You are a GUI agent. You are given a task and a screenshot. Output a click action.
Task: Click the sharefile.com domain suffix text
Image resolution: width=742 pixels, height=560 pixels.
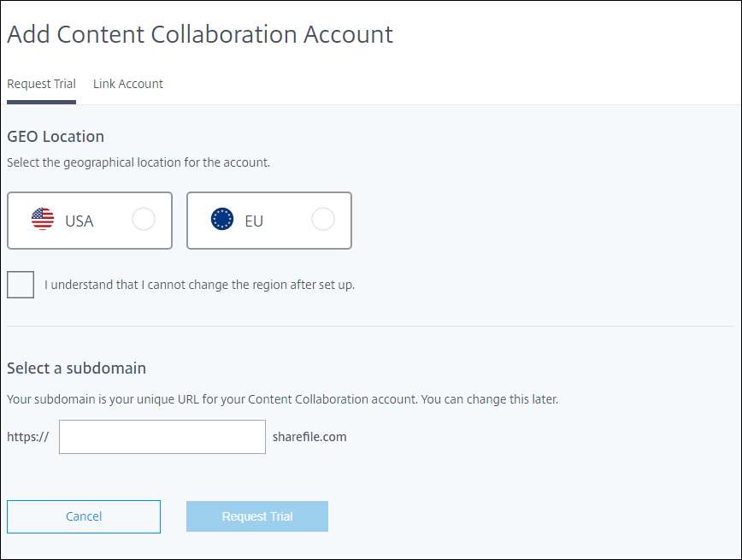pyautogui.click(x=309, y=437)
